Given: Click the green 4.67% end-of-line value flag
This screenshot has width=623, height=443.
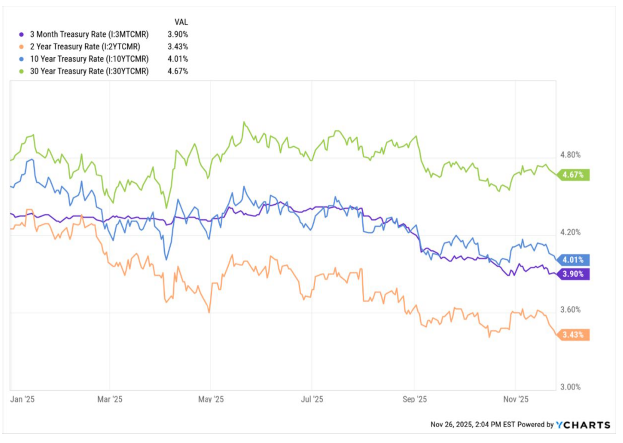Looking at the screenshot, I should point(575,175).
